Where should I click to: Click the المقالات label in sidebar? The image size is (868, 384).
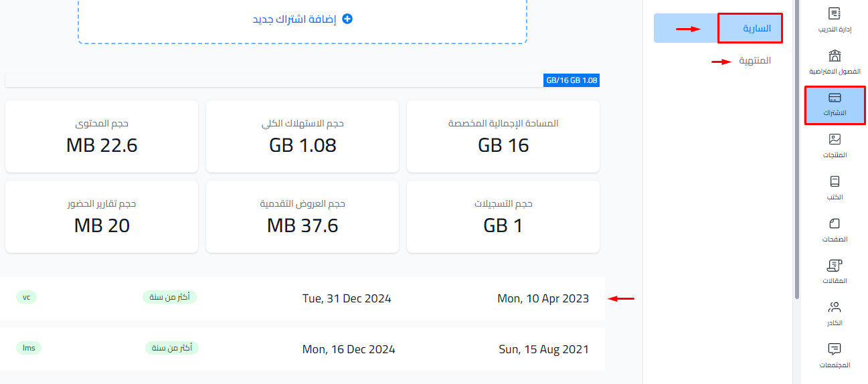click(x=835, y=281)
